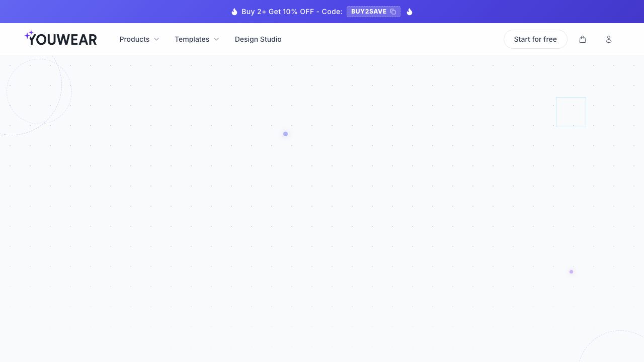Click the Start for free button
The width and height of the screenshot is (644, 362).
(x=535, y=39)
